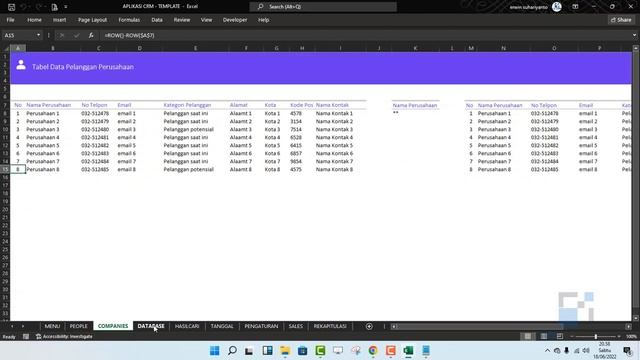This screenshot has height=360, width=640.
Task: Select column K header
Action: click(x=416, y=48)
